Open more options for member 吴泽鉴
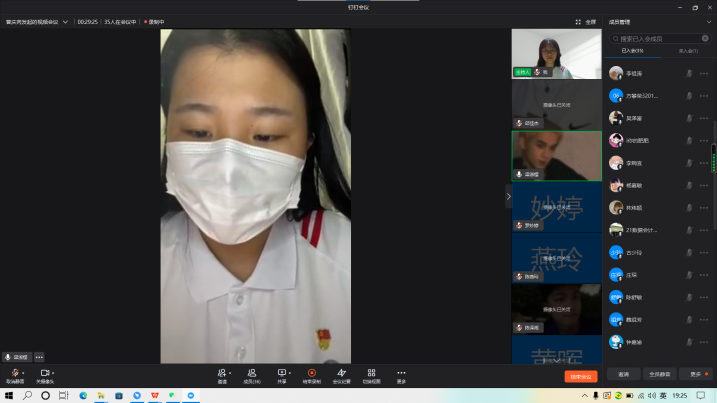This screenshot has height=403, width=717. [704, 118]
